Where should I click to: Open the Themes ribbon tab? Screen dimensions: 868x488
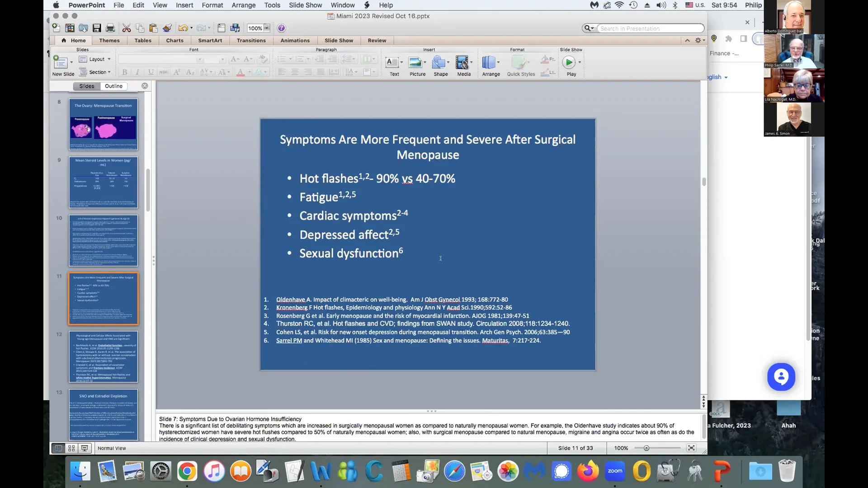pos(109,40)
